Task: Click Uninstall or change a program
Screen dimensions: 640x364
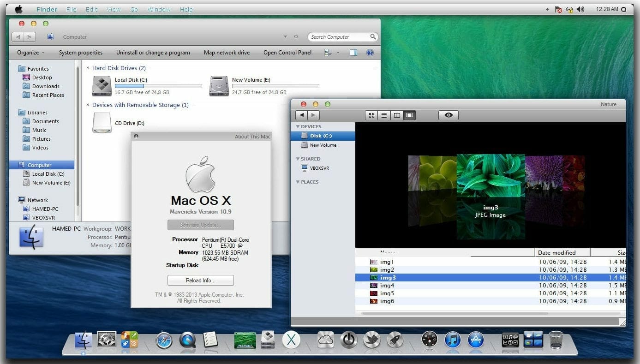Action: [153, 53]
